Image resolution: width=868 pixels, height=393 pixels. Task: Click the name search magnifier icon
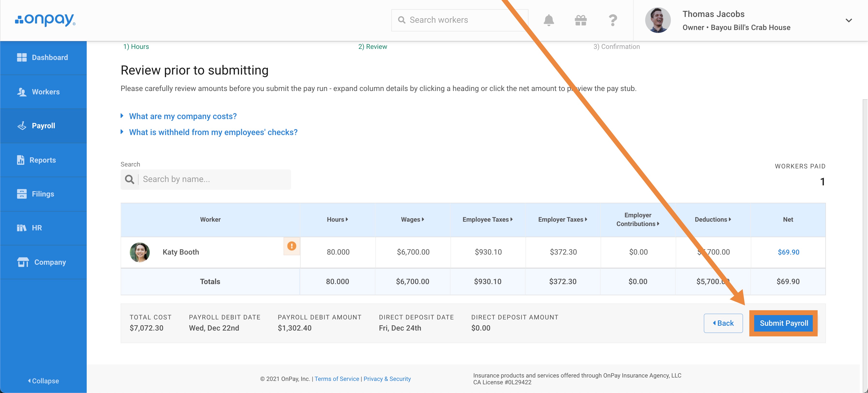pyautogui.click(x=129, y=179)
